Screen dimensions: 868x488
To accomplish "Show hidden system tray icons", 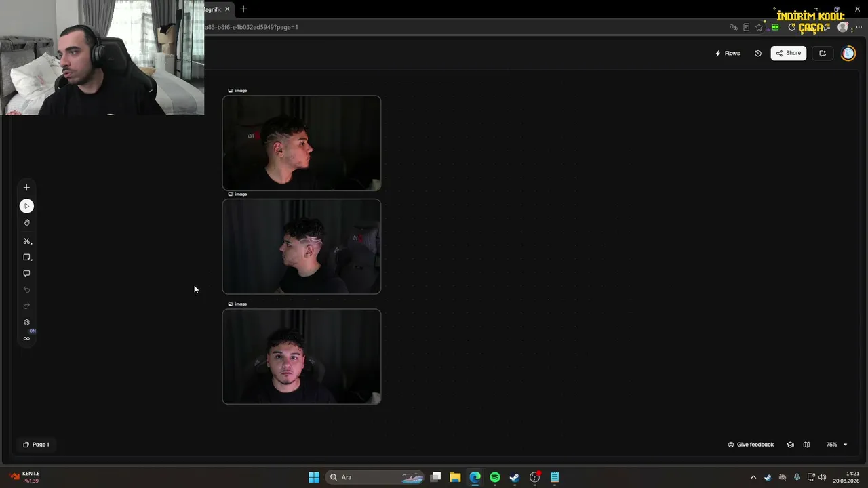I will 753,477.
